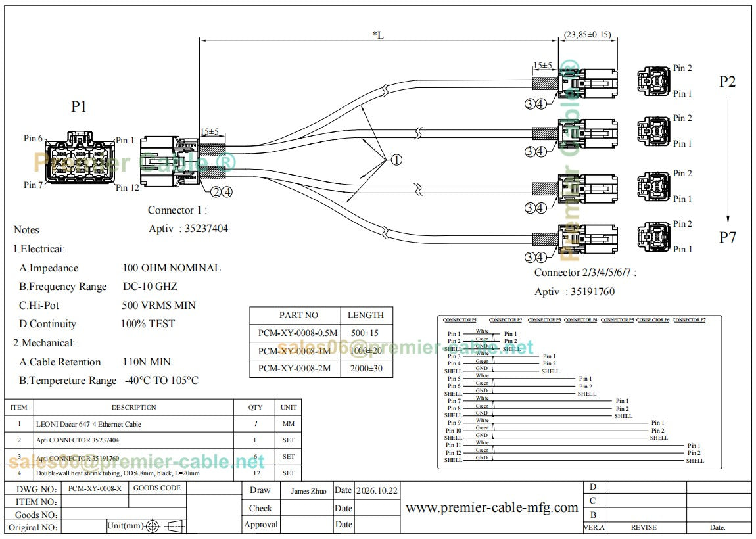The height and width of the screenshot is (539, 756).
Task: Click the Notes heading
Action: click(26, 230)
